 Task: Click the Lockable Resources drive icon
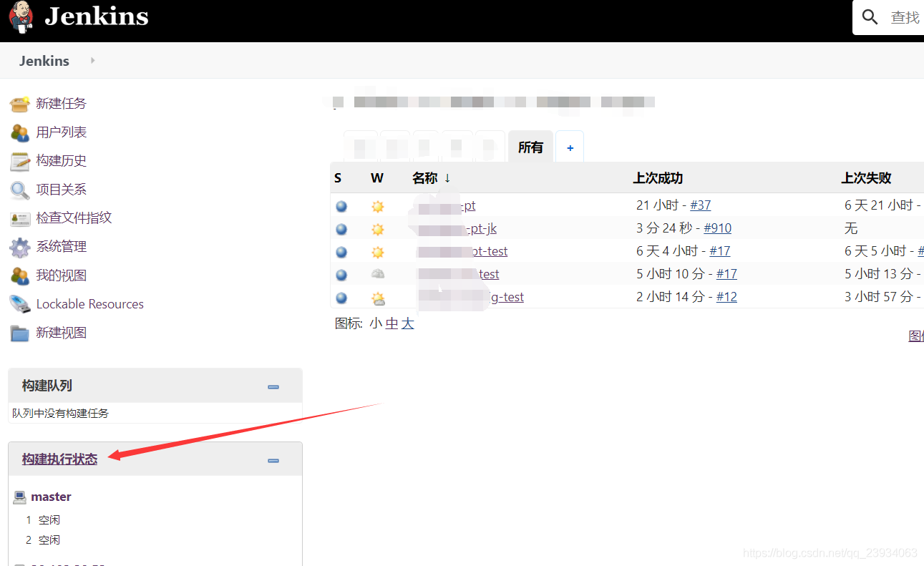click(x=19, y=304)
